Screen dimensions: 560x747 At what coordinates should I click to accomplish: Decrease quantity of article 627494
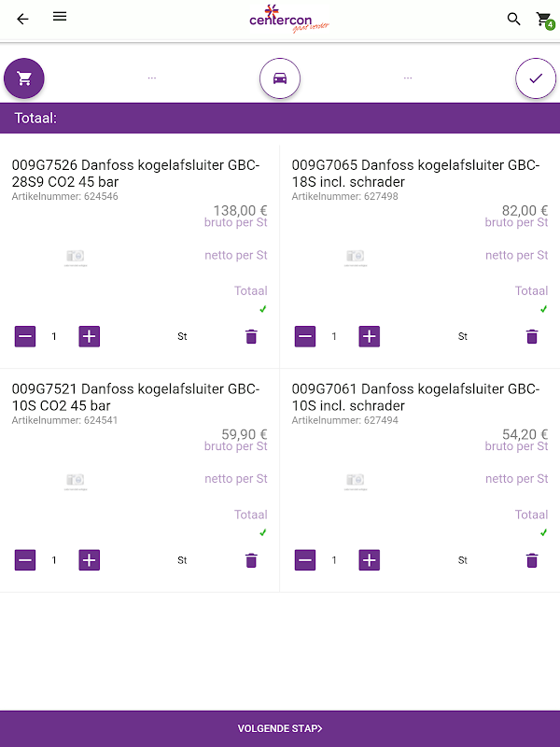click(x=305, y=560)
